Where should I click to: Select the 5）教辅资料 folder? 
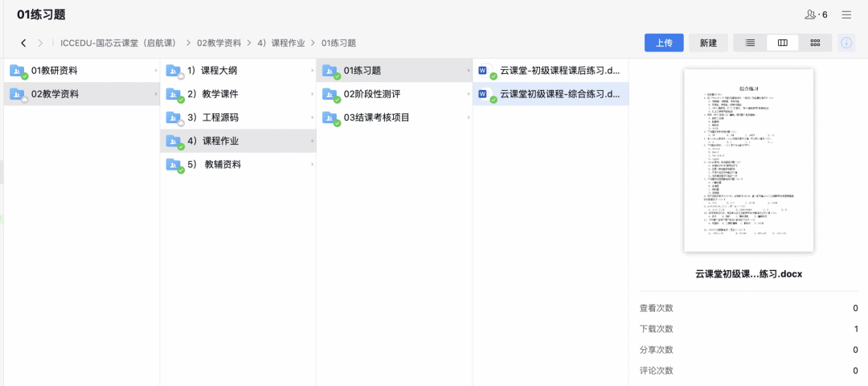coord(217,165)
